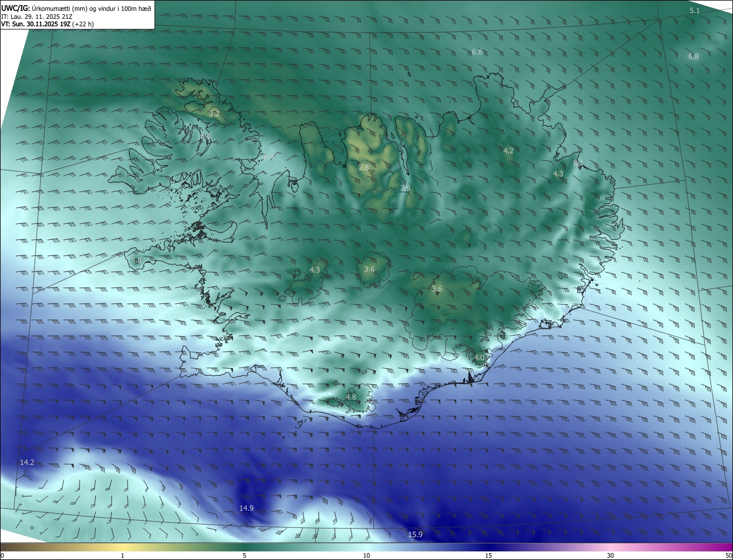Screen dimensions: 733x560
Task: Click the 5 tick on the color scale
Action: 245,555
